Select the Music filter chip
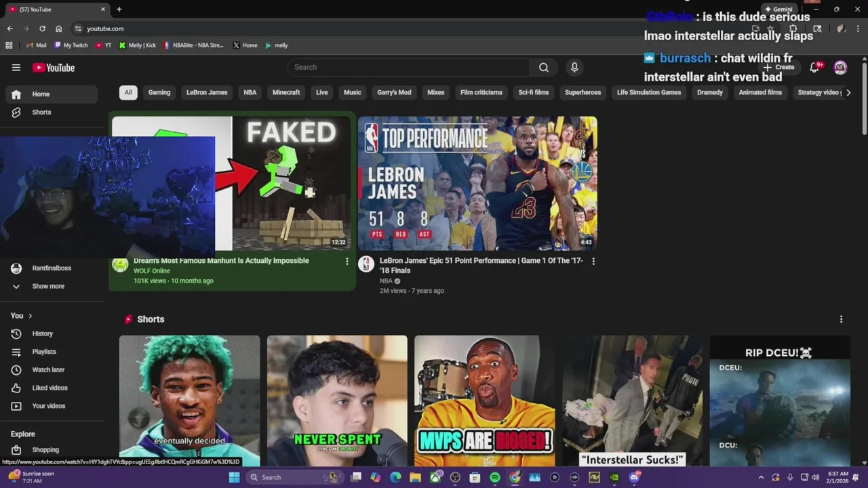868x488 pixels. [353, 92]
